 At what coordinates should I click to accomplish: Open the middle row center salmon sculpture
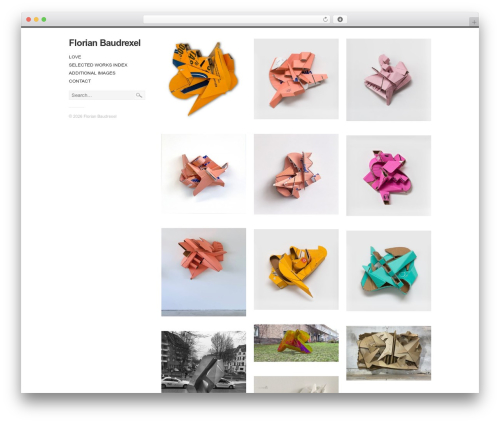coord(296,174)
